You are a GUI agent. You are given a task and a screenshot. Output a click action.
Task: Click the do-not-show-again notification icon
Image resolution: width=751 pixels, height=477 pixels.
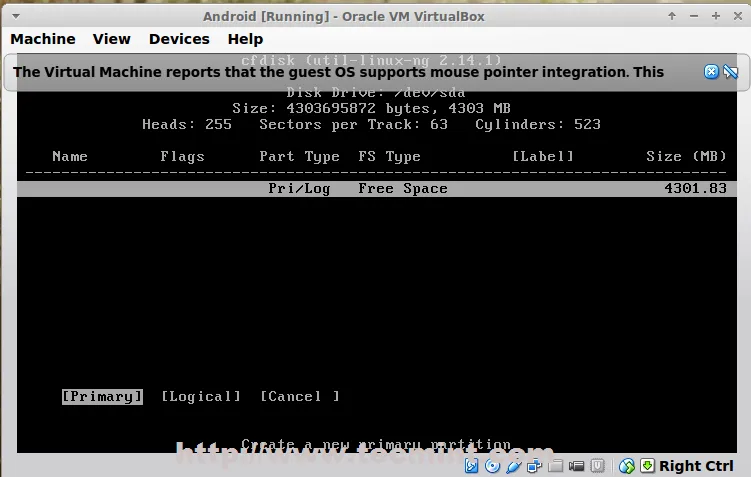coord(730,72)
